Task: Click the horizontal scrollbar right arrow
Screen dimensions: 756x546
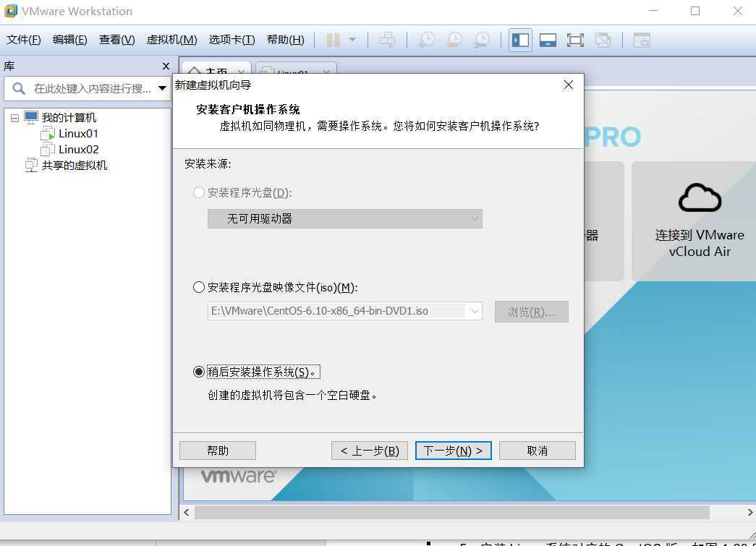Action: [750, 512]
